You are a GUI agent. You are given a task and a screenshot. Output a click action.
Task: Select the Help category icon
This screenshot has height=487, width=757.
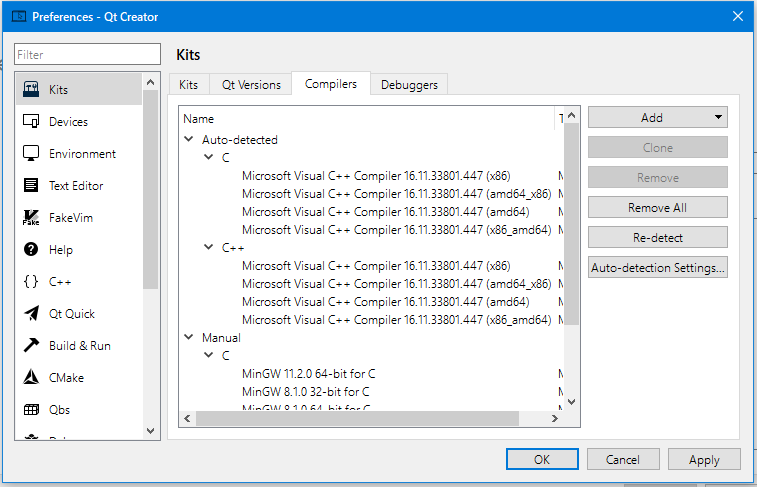[31, 250]
